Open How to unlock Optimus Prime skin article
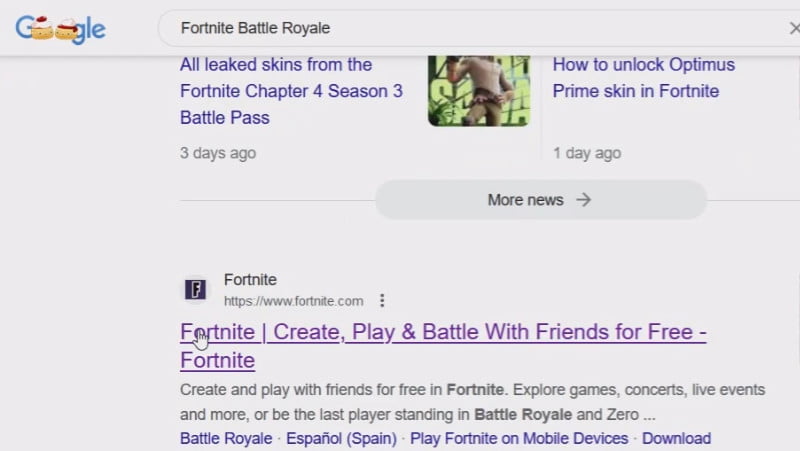Image resolution: width=800 pixels, height=451 pixels. pos(644,78)
